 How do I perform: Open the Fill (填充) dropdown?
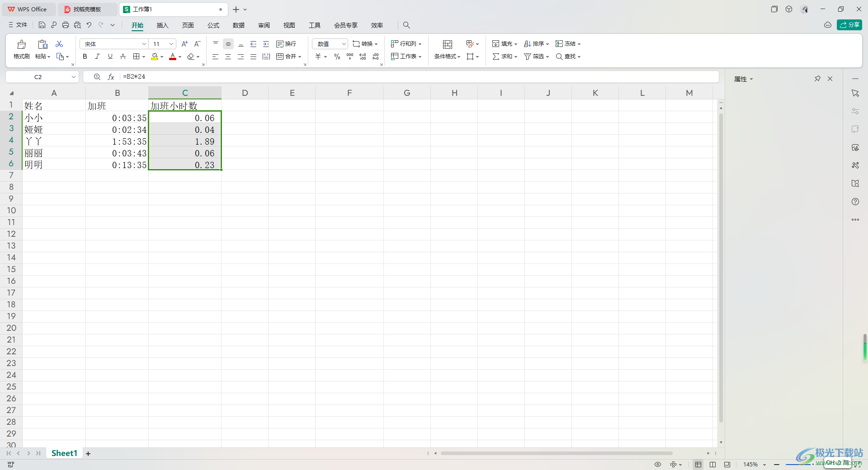tap(505, 44)
